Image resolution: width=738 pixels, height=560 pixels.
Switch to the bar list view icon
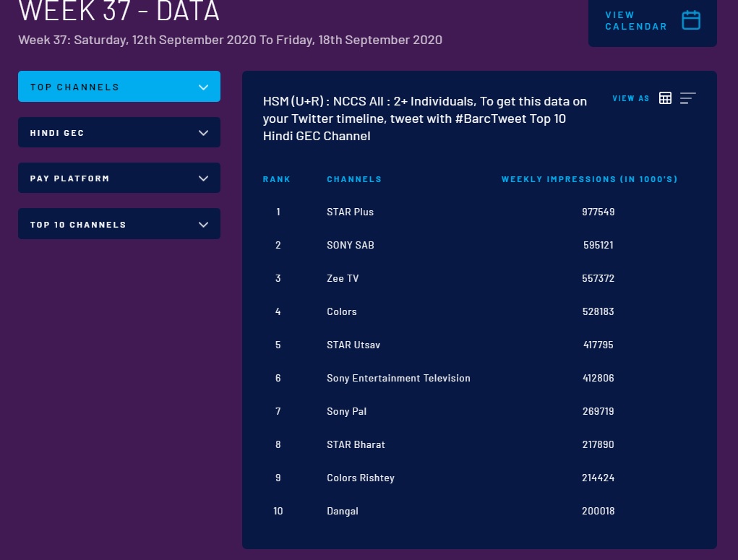687,98
